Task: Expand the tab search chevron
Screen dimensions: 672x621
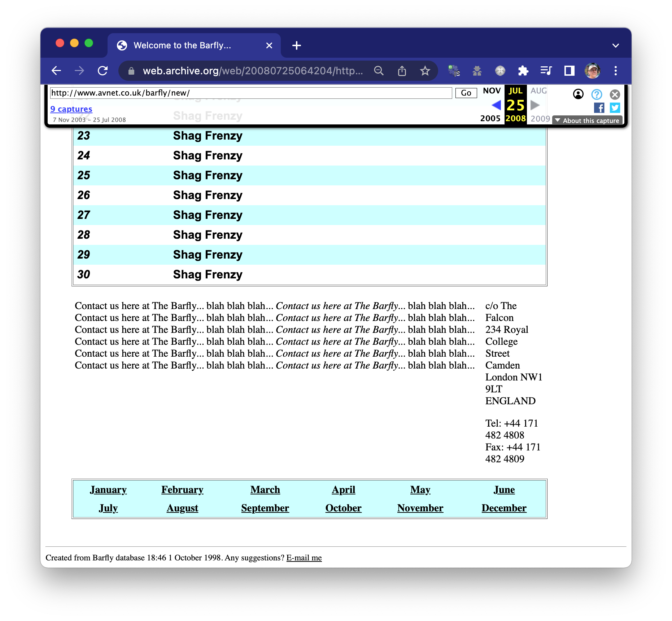Action: point(615,45)
